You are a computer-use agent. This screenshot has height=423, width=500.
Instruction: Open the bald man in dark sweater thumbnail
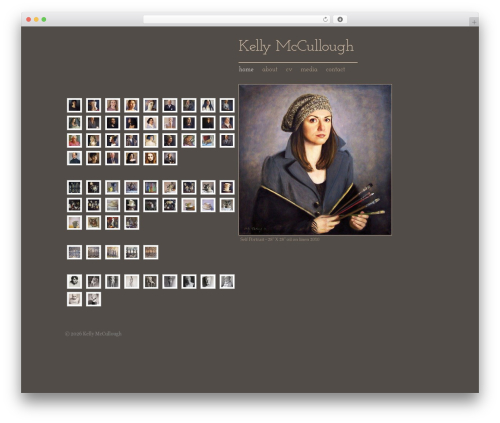[x=74, y=158]
